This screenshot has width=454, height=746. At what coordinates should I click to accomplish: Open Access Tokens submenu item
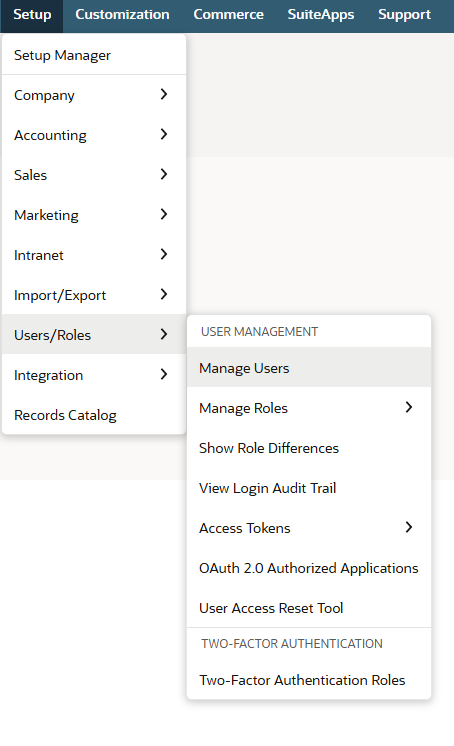click(x=309, y=528)
